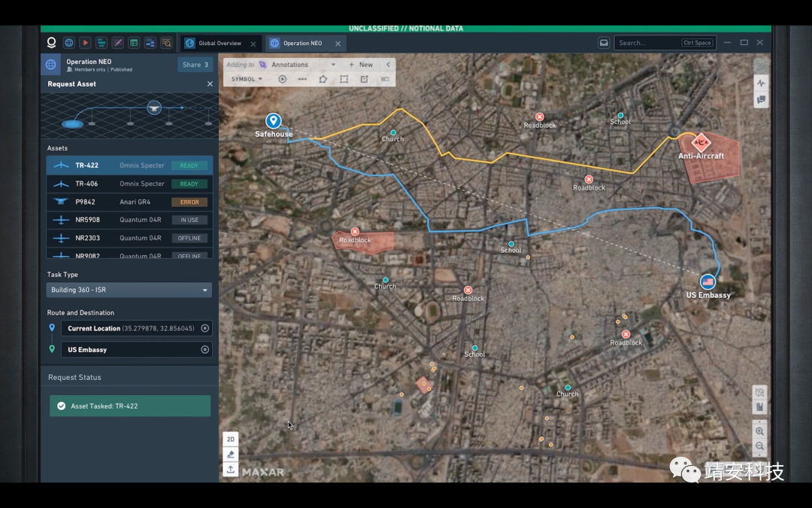Click the ERROR status badge for P9842
The width and height of the screenshot is (812, 508).
[x=189, y=202]
